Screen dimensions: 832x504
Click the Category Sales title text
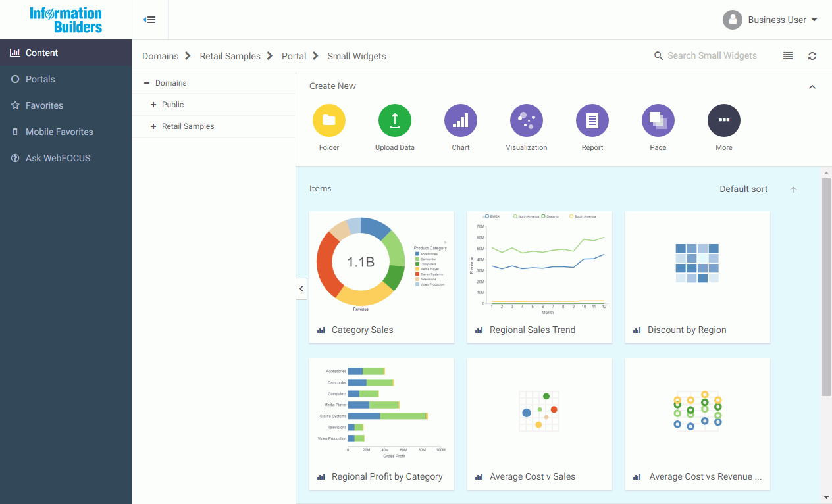coord(363,330)
